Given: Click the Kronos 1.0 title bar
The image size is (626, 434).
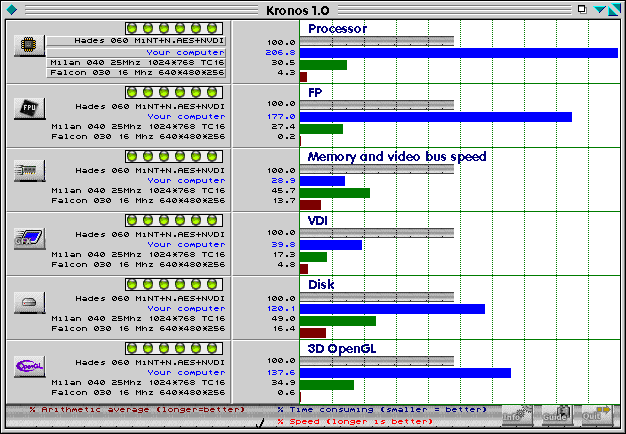Looking at the screenshot, I should click(312, 8).
